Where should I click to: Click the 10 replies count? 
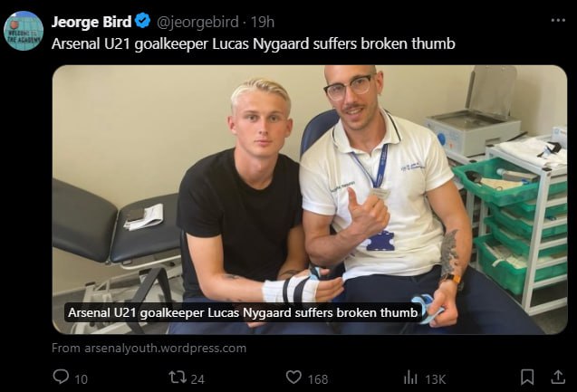pos(82,379)
